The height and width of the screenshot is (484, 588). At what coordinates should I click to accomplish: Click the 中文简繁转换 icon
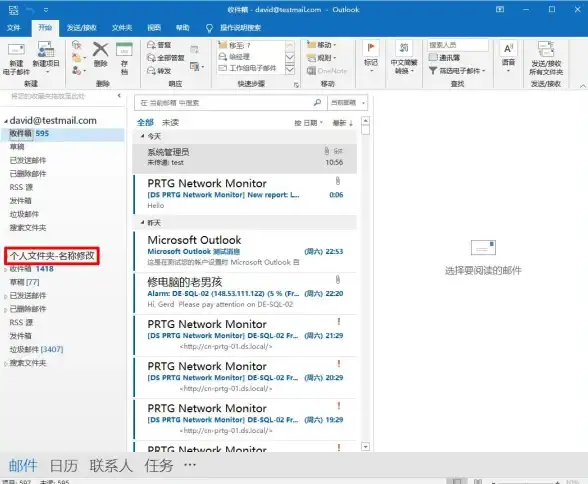(404, 48)
